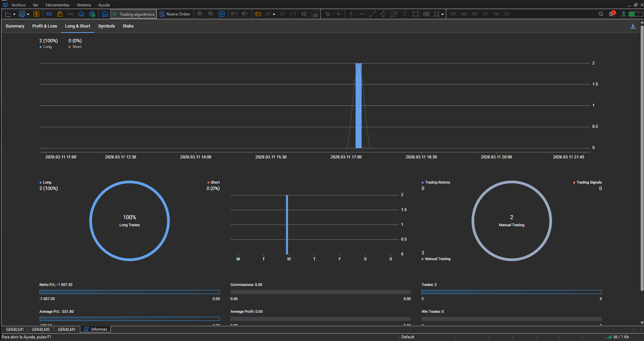The height and width of the screenshot is (341, 644).
Task: Toggle Trading algorítmico on or off
Action: click(134, 14)
